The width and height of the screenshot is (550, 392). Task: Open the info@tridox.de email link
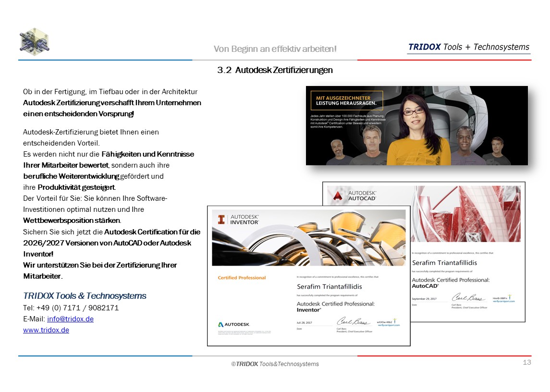pos(70,319)
